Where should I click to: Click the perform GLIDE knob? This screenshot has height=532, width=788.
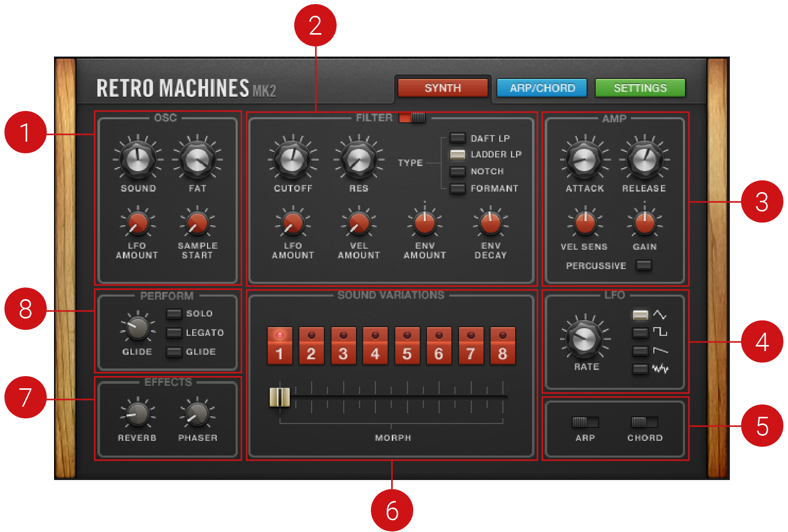[x=138, y=328]
